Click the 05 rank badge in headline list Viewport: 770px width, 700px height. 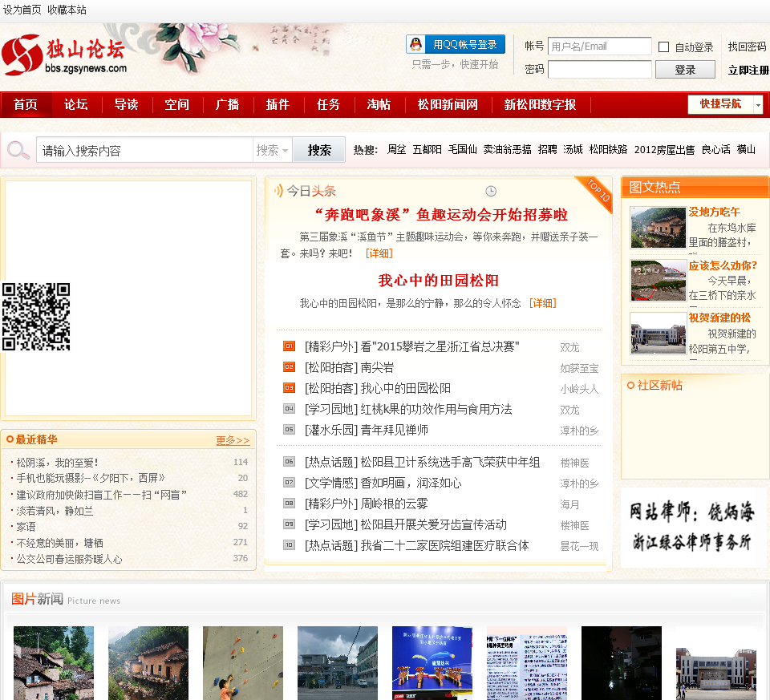point(290,430)
